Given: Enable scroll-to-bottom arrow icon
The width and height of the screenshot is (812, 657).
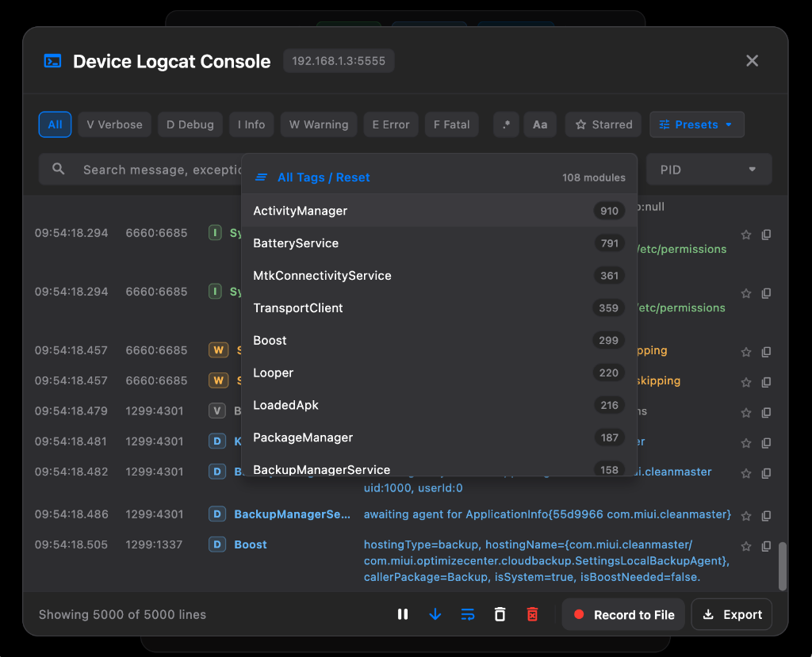Looking at the screenshot, I should point(435,614).
